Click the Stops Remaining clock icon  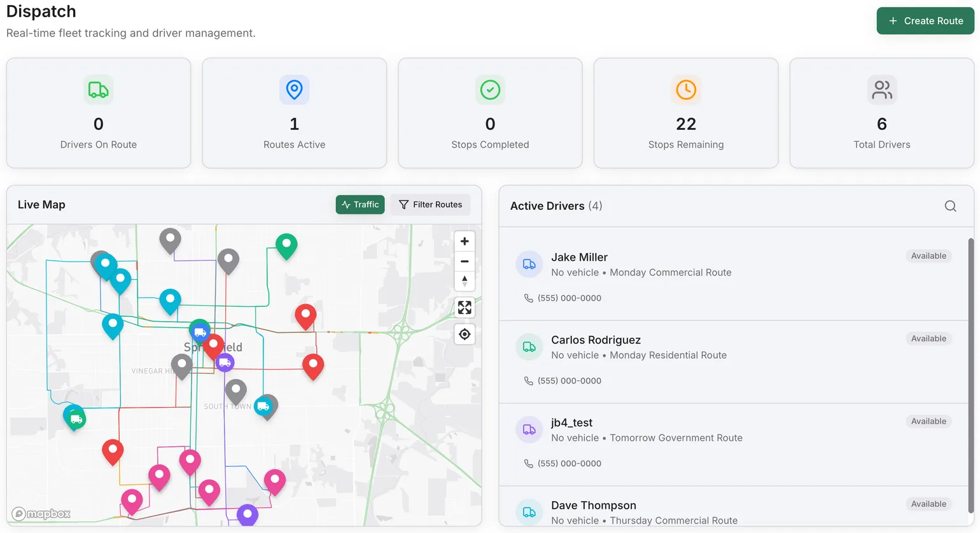[x=686, y=90]
